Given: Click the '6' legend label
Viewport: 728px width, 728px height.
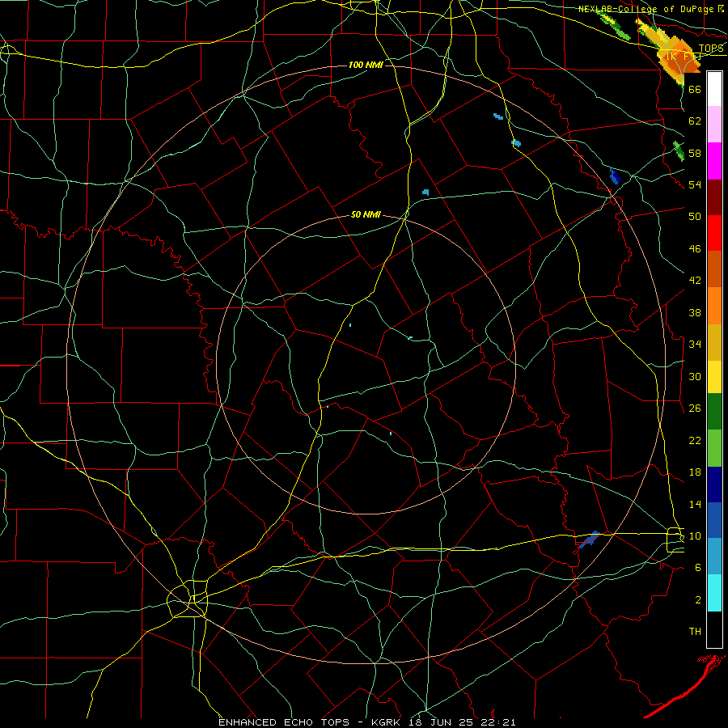Looking at the screenshot, I should coord(698,568).
